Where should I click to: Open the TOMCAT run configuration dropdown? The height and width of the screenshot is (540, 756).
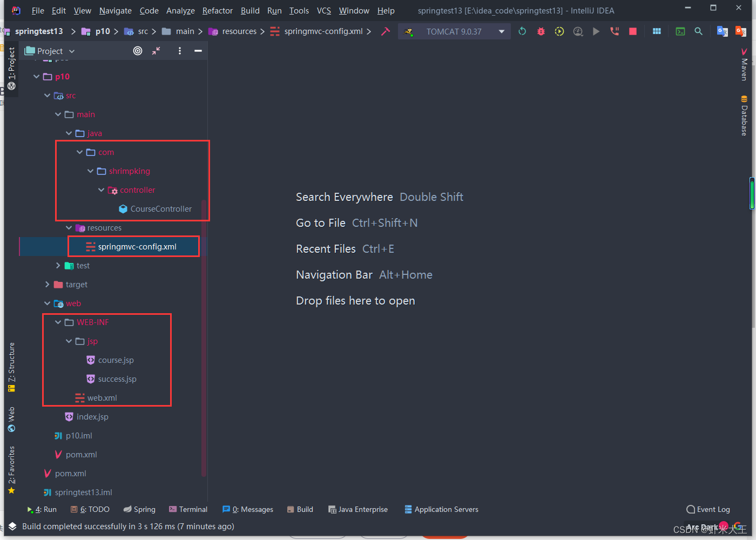(x=501, y=31)
